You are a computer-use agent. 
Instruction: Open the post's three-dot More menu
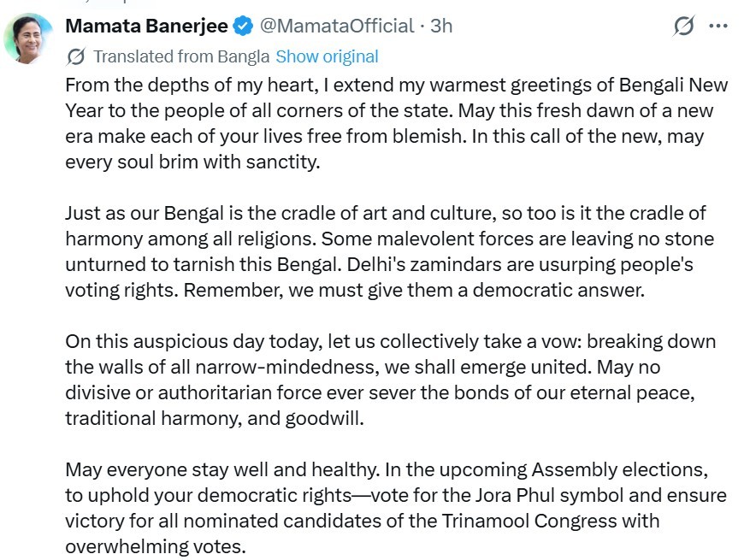click(718, 27)
